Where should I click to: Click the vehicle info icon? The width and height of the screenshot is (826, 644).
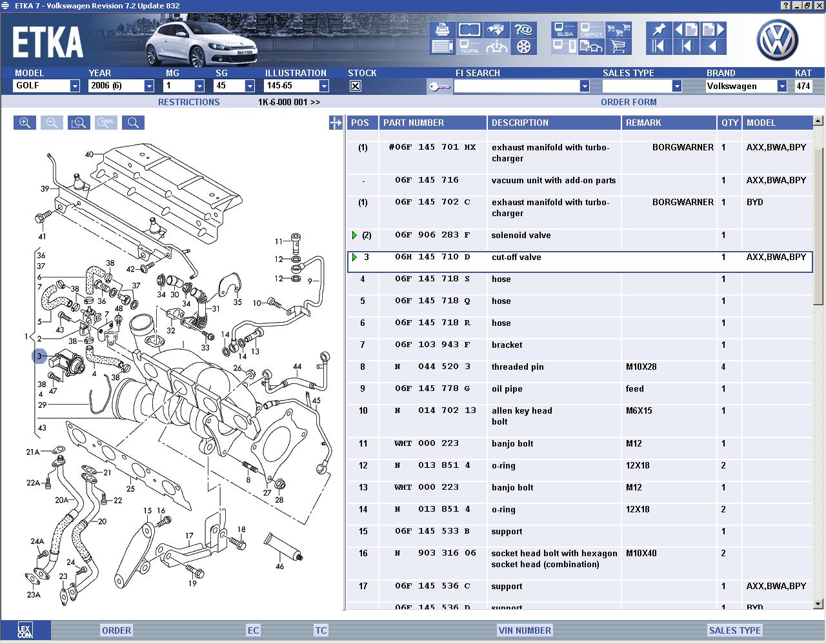(x=496, y=46)
